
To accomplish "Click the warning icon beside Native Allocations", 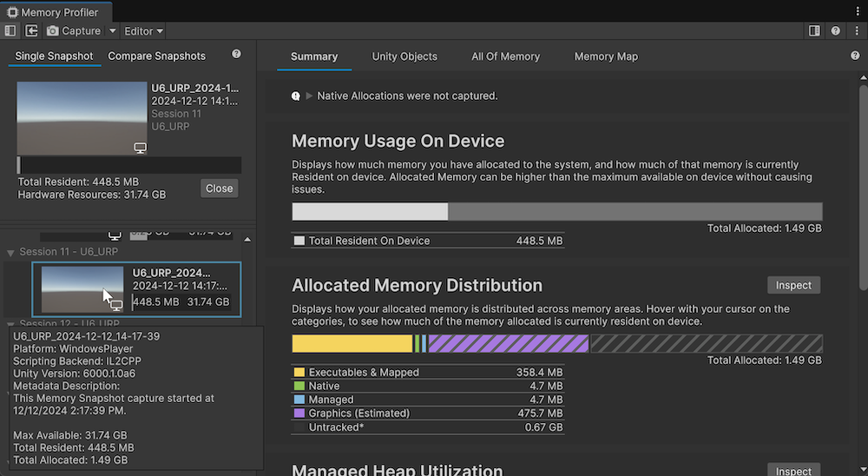I will click(296, 96).
